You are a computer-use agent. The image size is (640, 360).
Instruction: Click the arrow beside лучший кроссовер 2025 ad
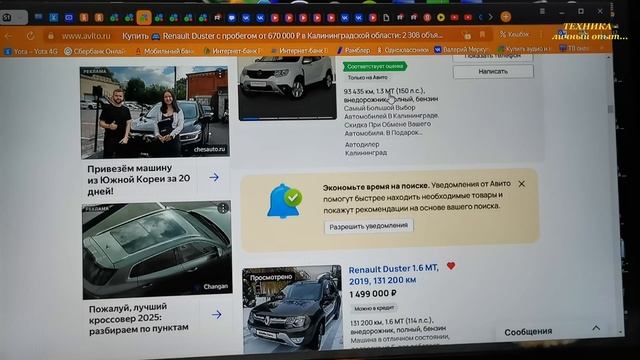[x=216, y=314]
